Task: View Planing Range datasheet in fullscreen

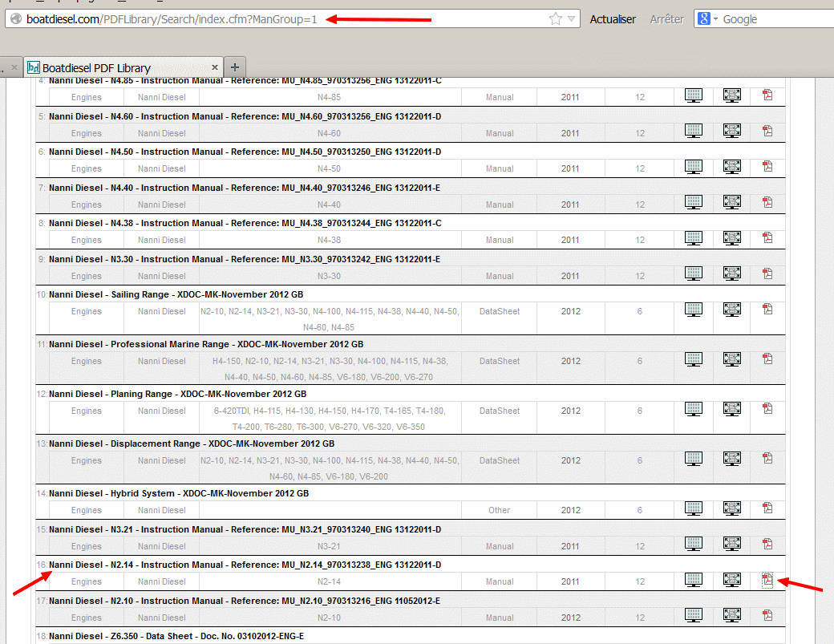Action: tap(731, 408)
